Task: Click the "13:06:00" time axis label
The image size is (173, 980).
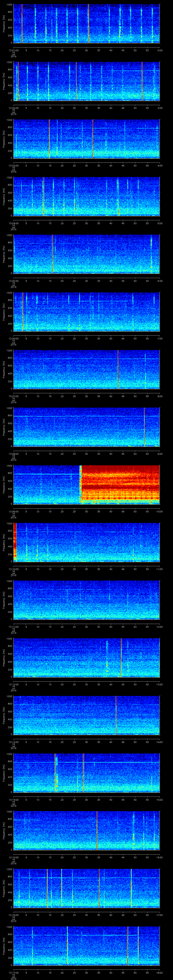Action: tap(13, 339)
